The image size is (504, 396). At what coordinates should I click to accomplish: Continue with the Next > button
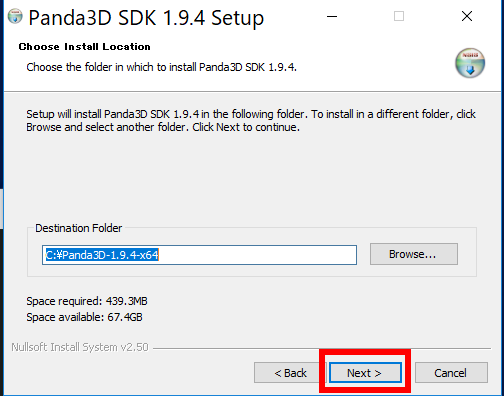365,373
